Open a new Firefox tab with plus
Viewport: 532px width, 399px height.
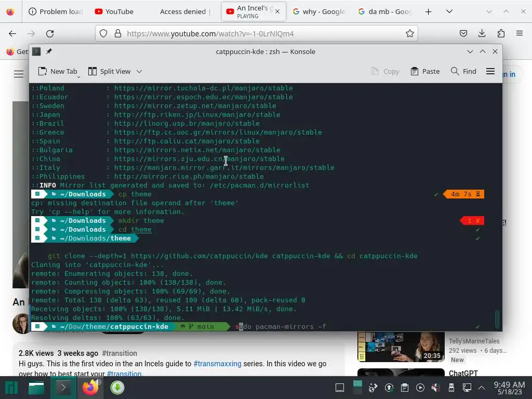tap(428, 11)
